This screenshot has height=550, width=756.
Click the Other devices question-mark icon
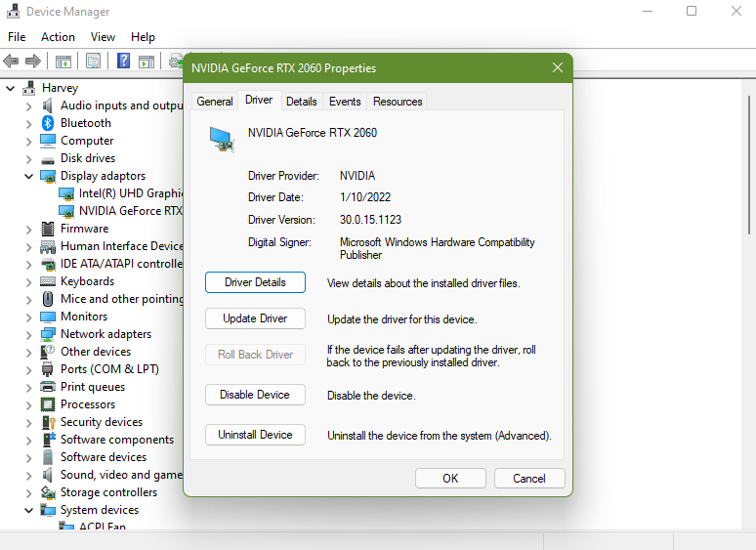pos(47,352)
